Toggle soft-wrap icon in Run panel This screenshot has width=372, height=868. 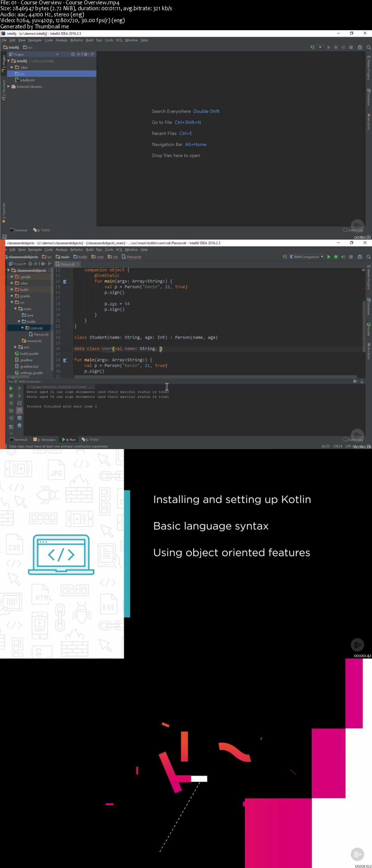click(x=20, y=403)
